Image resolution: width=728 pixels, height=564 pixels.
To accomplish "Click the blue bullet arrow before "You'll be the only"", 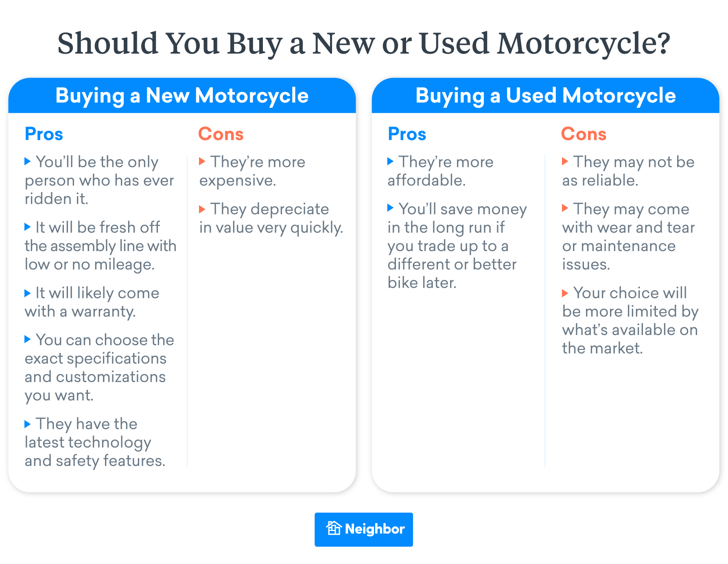I will pos(28,161).
